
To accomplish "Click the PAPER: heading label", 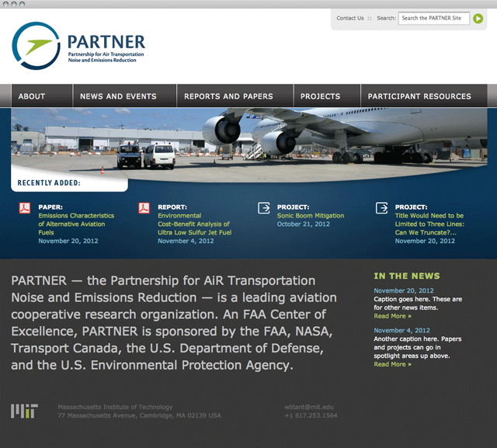I will point(50,207).
